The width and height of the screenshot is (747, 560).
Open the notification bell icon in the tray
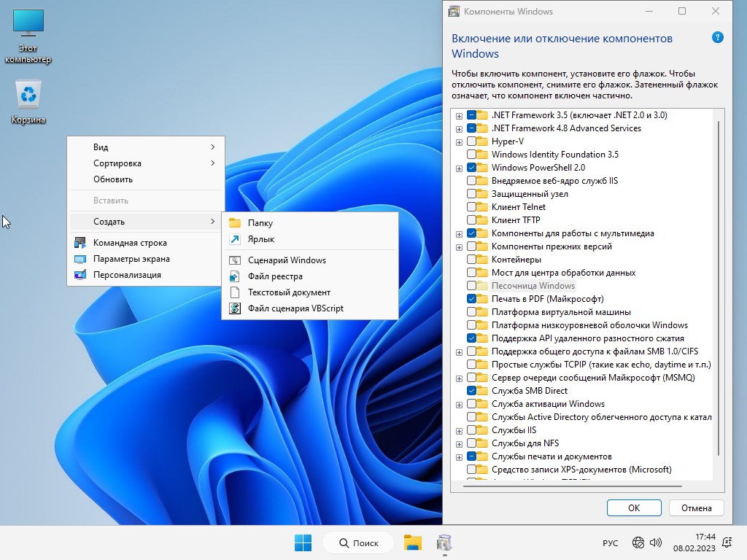click(727, 542)
